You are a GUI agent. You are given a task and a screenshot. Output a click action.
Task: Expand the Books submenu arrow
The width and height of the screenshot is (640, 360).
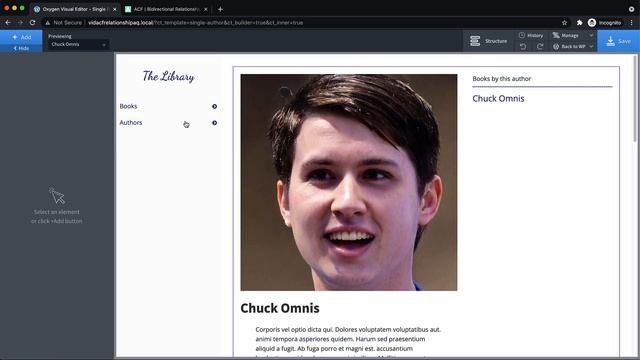(x=214, y=107)
